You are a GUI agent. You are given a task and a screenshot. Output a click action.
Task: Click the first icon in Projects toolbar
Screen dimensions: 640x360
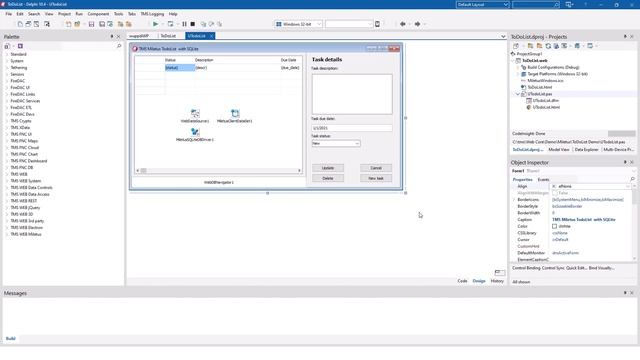coord(516,46)
